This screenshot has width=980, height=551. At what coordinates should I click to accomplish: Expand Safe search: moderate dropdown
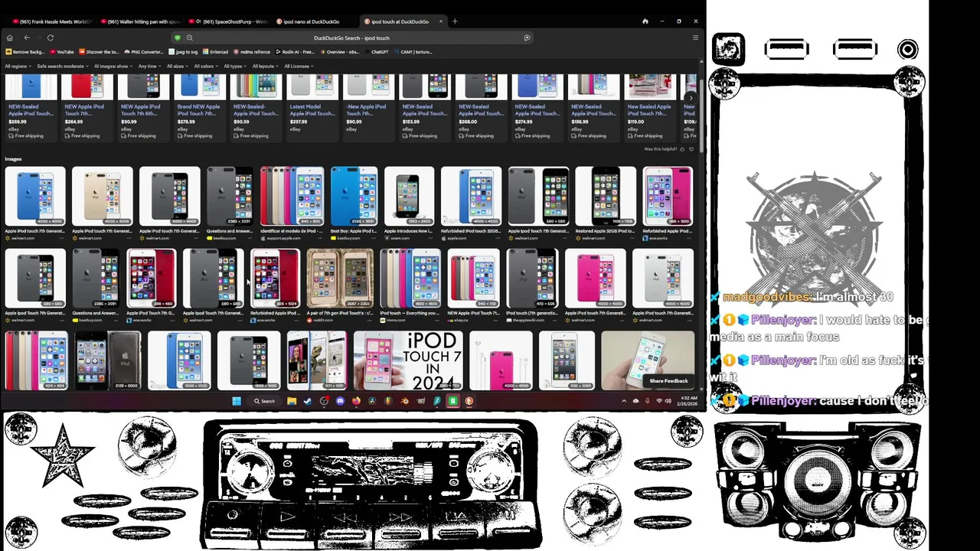(x=63, y=67)
